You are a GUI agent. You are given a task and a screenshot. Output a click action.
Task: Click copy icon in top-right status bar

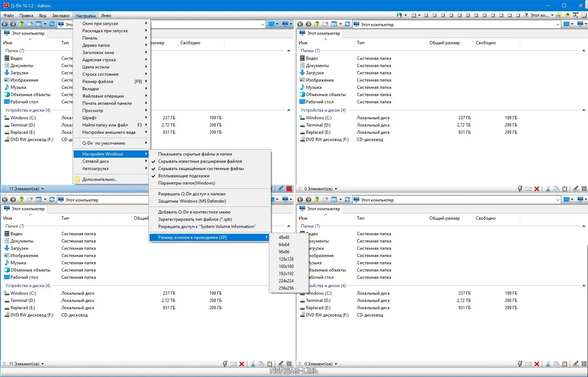556,189
